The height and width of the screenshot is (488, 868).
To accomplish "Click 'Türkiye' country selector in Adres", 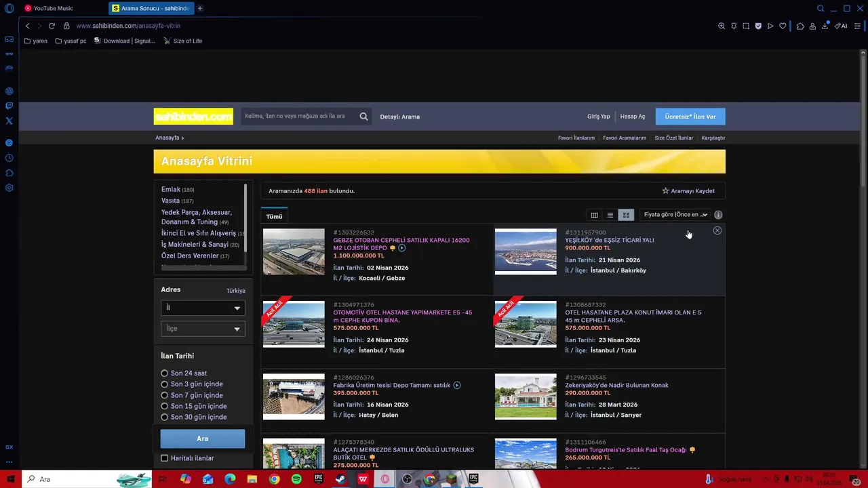I will click(236, 291).
